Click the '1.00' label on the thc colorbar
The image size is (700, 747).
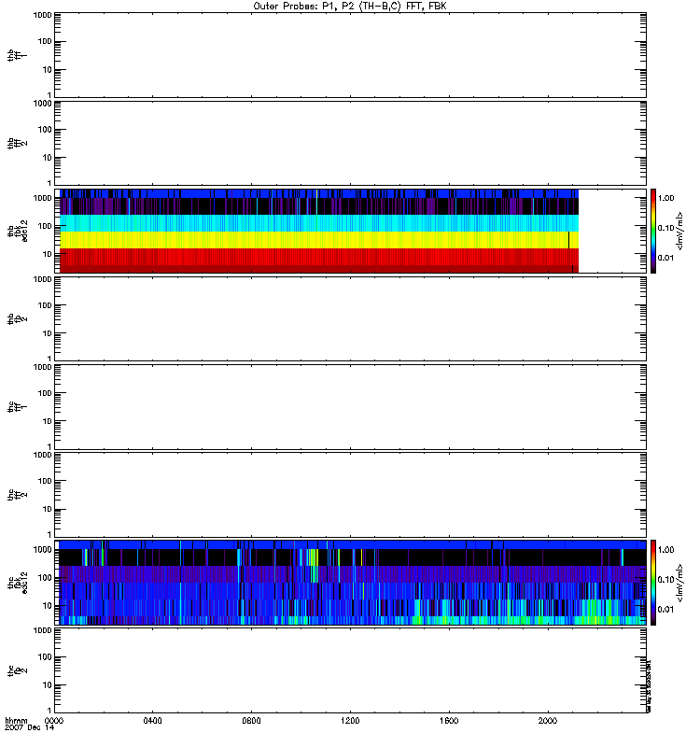tap(666, 550)
